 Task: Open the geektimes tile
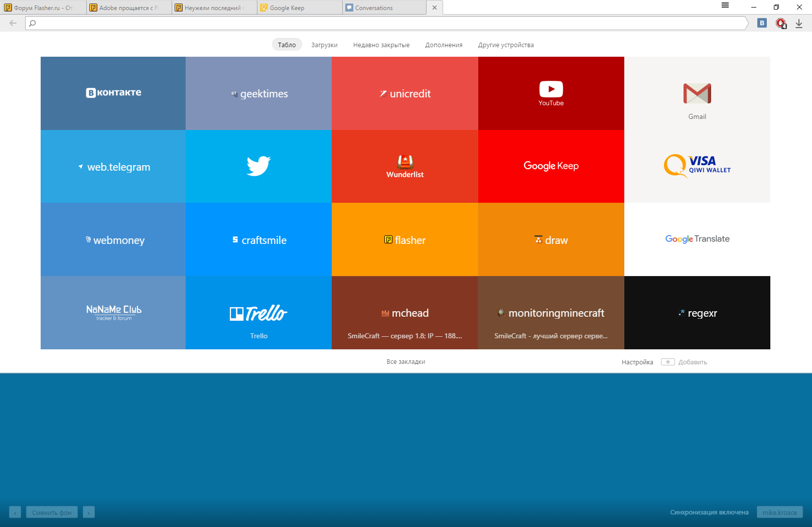click(258, 93)
